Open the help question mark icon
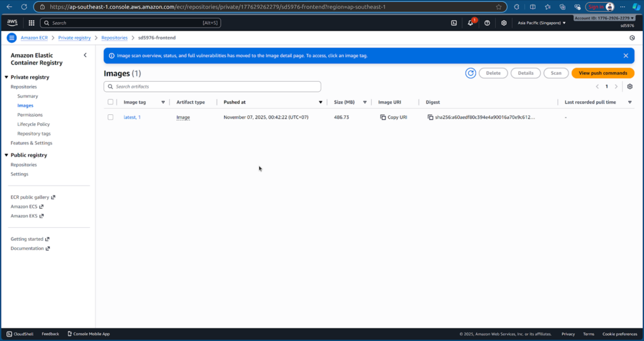The image size is (644, 341). click(487, 23)
